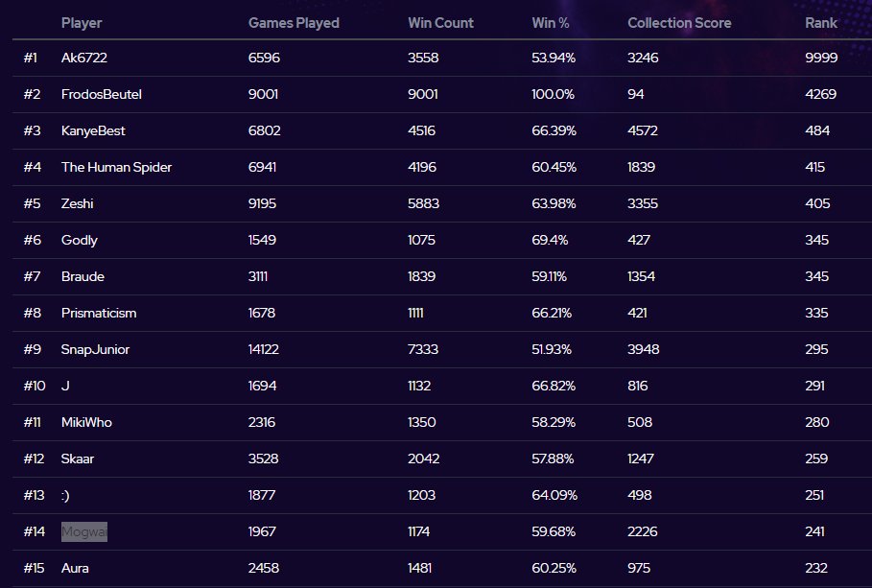The image size is (872, 588).
Task: Select player name Ak6722
Action: click(x=84, y=58)
